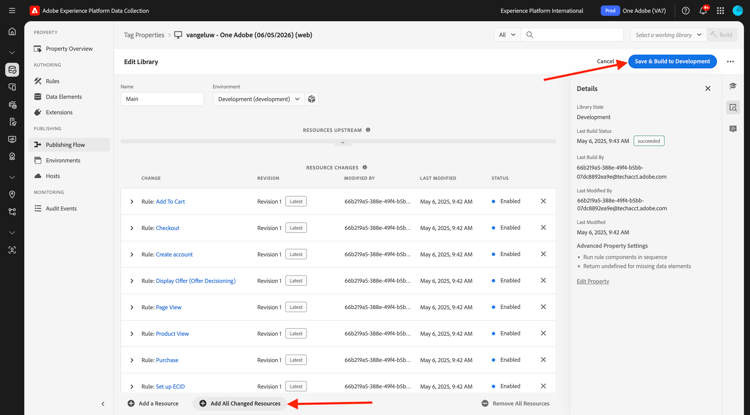Go to Rules in the sidebar
This screenshot has width=750, height=415.
coord(52,81)
